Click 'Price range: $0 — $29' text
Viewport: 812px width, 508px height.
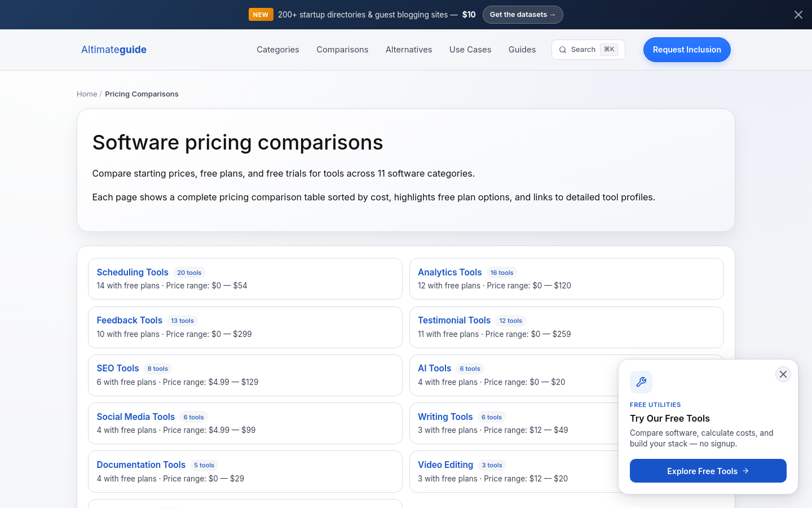coord(204,479)
